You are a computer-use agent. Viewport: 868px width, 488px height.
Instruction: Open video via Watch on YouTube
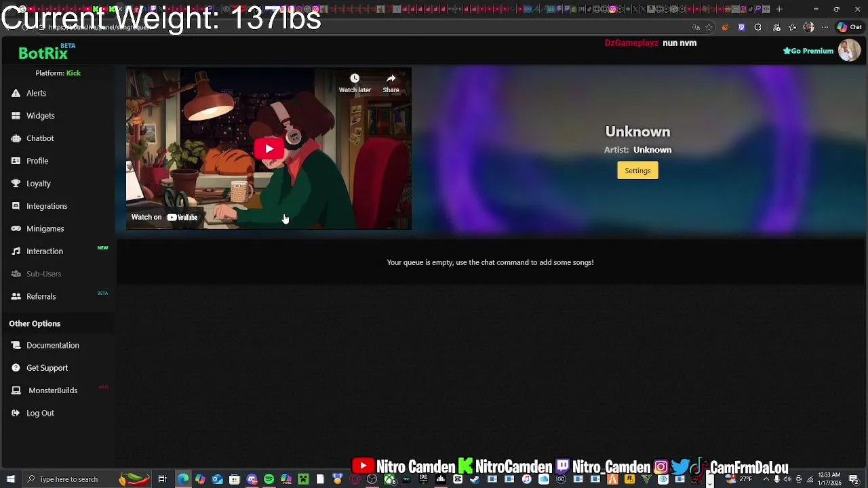point(164,218)
